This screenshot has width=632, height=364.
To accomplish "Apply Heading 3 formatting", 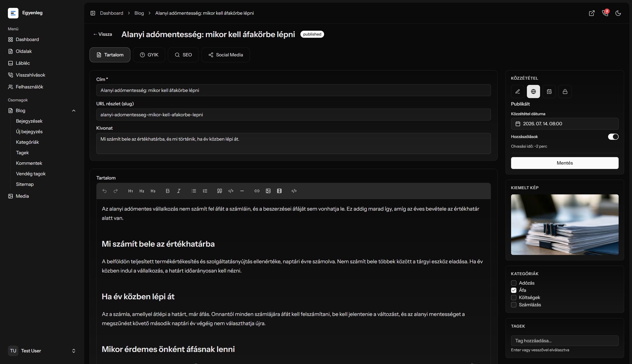I will point(153,191).
